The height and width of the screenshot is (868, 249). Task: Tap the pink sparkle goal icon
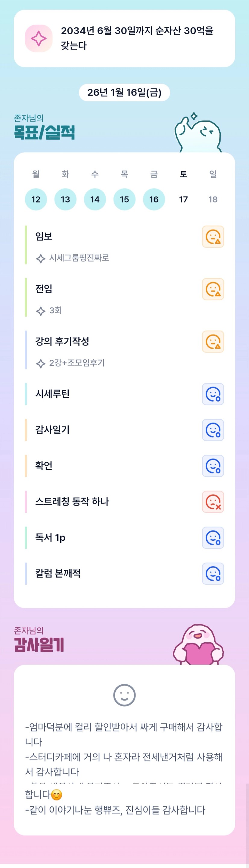[39, 38]
